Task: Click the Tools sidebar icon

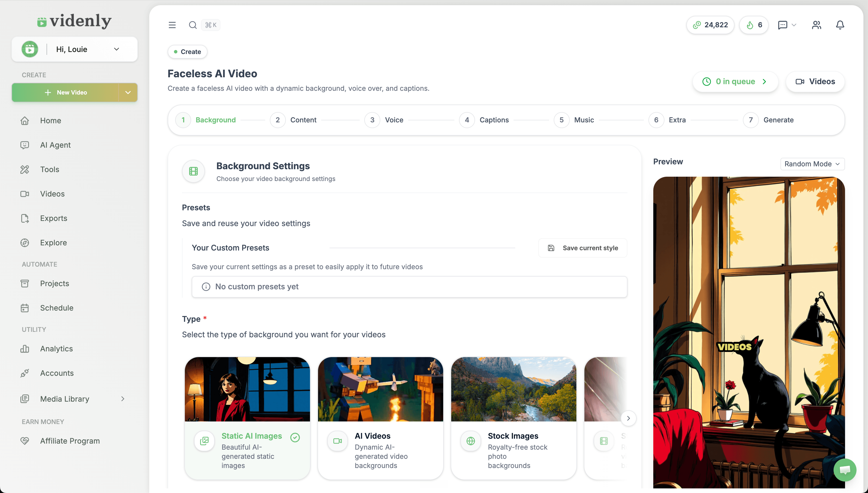Action: click(25, 169)
